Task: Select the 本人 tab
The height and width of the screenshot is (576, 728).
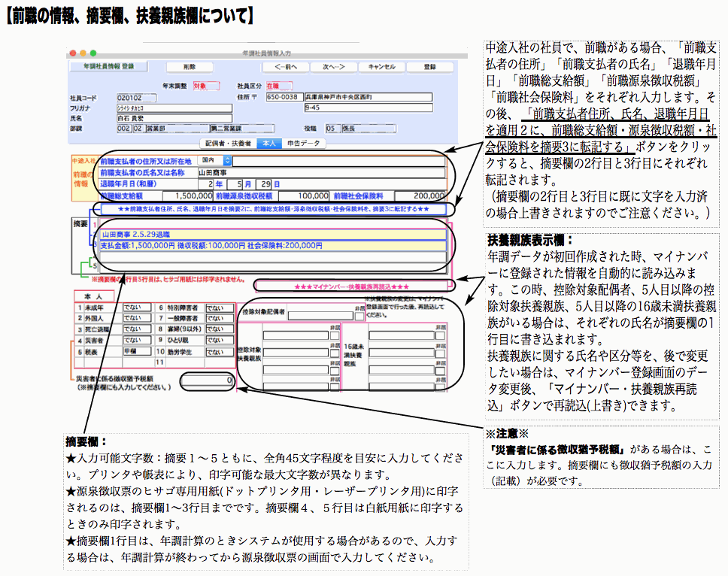Action: tap(268, 142)
